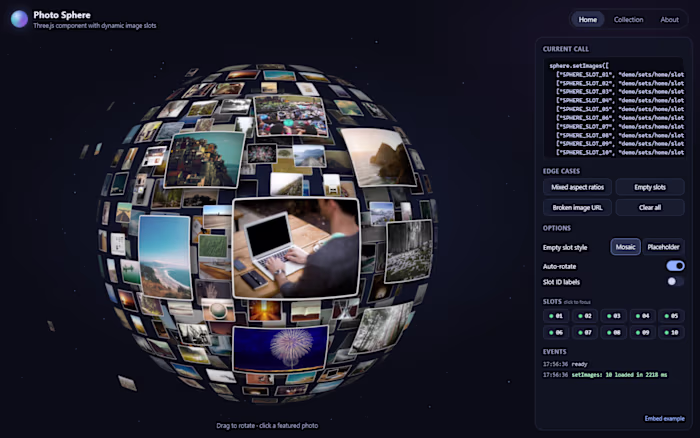Click the sunset sea rock photo
This screenshot has height=438, width=700.
pos(378,157)
